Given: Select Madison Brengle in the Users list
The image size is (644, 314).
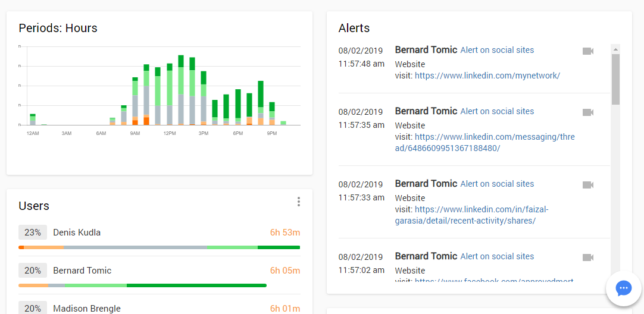Looking at the screenshot, I should click(86, 308).
